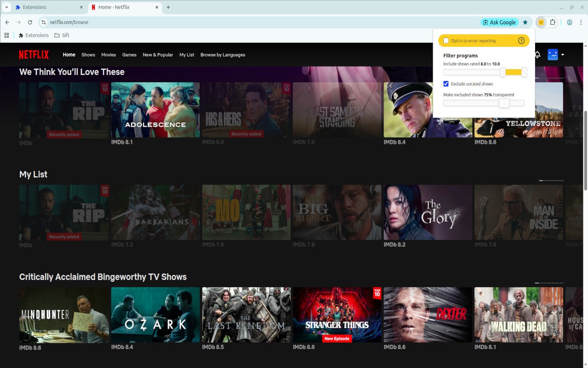Open Last Samurai Standing thumbnail
Screen dimensions: 588x368
tap(337, 110)
